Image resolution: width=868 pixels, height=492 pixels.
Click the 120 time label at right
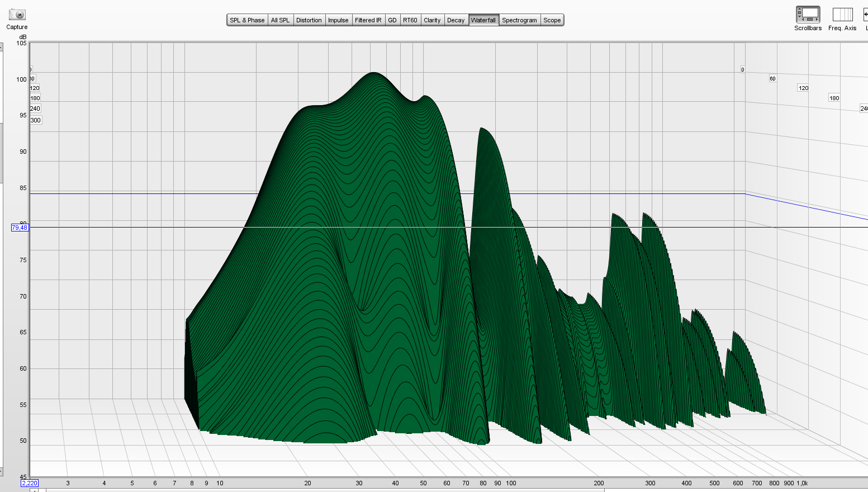803,88
